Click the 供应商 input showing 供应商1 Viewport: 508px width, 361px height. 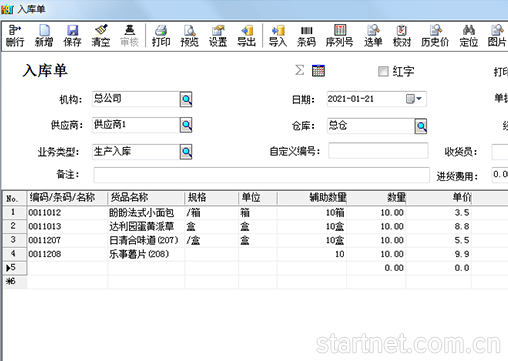pyautogui.click(x=136, y=125)
